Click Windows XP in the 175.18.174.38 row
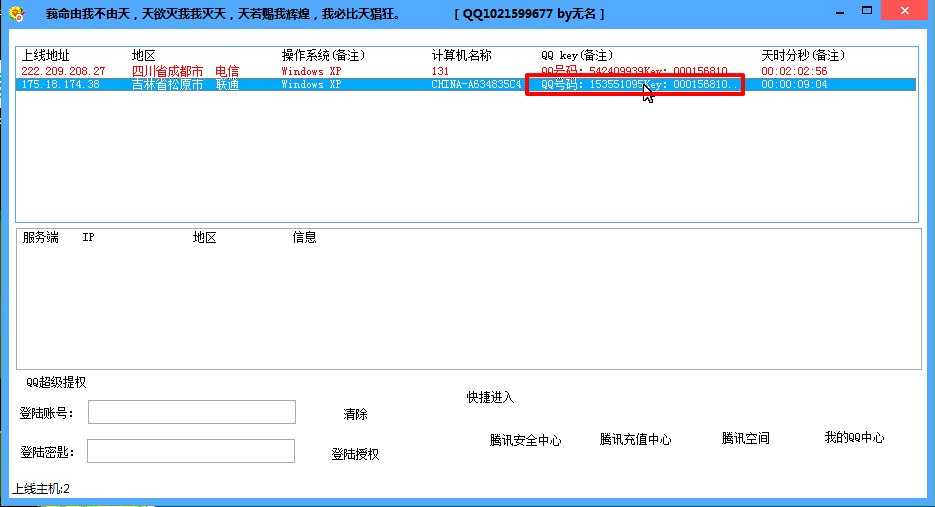935x507 pixels. click(311, 84)
